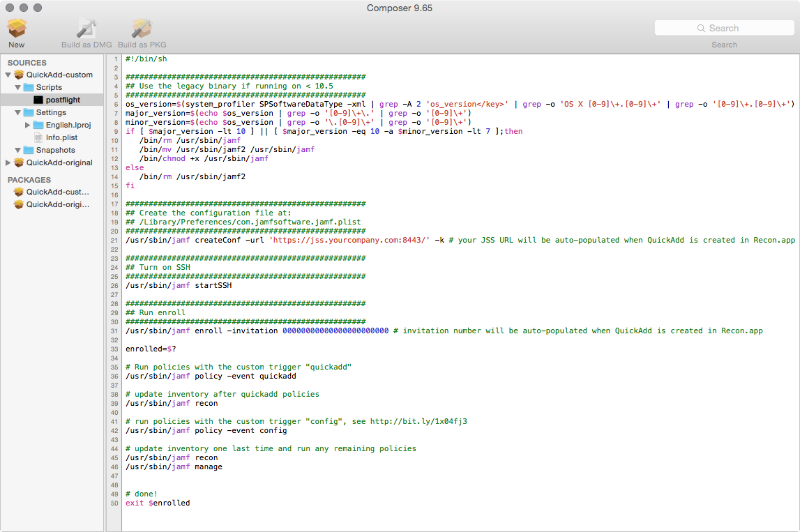
Task: Click the QuickAdd-original source package icon
Action: 19,162
